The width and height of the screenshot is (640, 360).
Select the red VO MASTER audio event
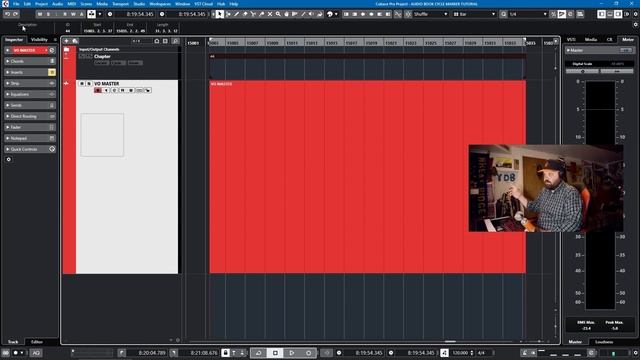(x=367, y=177)
